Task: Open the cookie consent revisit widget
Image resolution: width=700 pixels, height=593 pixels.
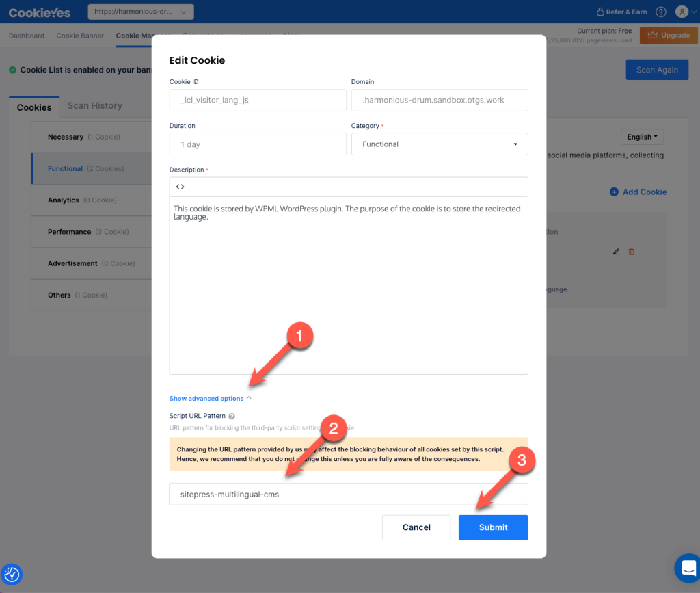Action: click(x=12, y=575)
